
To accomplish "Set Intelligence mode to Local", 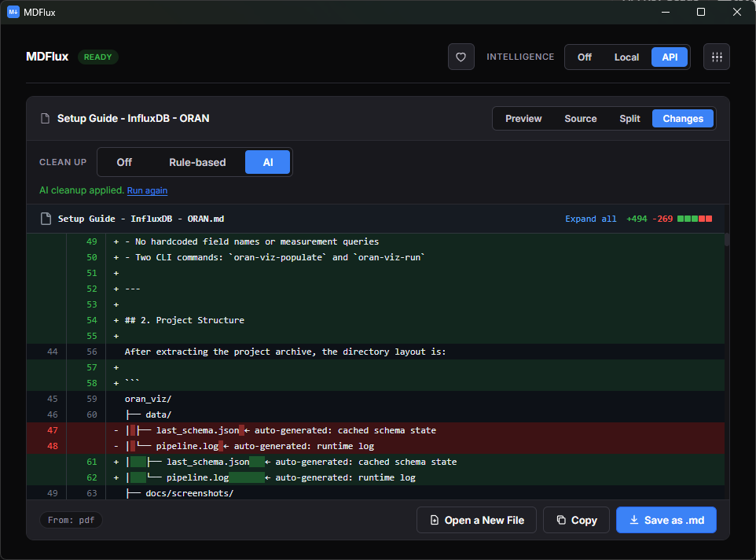I will (626, 57).
